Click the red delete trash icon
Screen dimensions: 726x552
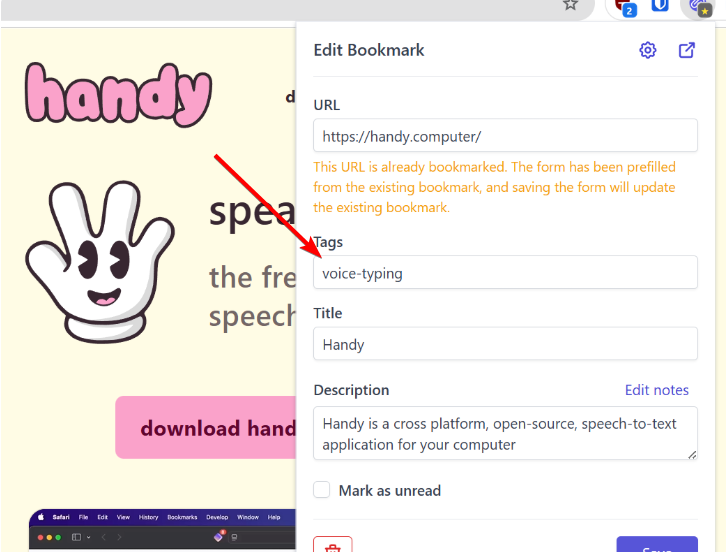click(x=332, y=545)
